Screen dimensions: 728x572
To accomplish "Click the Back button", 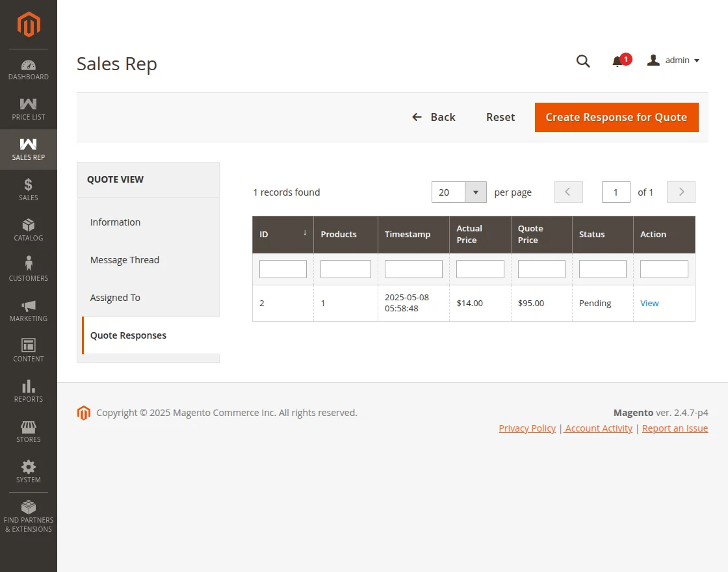I will pyautogui.click(x=434, y=117).
